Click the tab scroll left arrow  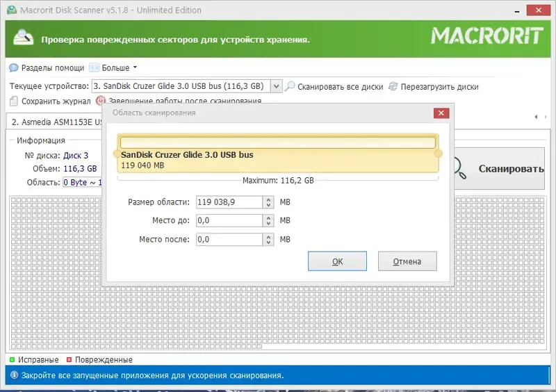(x=536, y=117)
